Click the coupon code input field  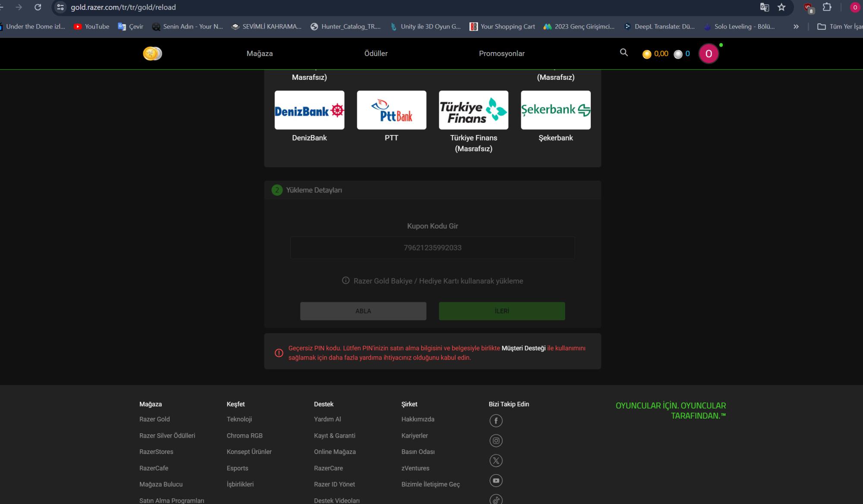tap(432, 247)
